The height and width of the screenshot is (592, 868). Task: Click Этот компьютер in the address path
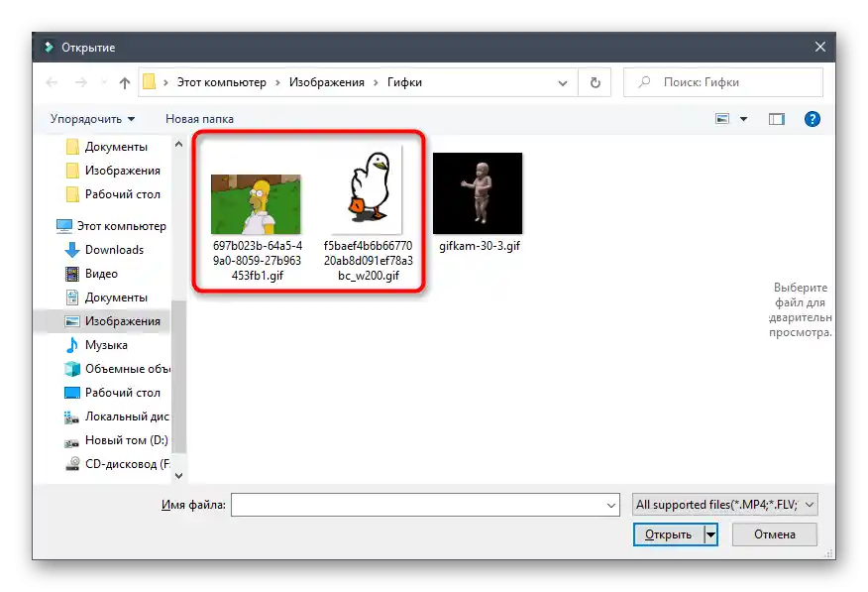point(221,82)
